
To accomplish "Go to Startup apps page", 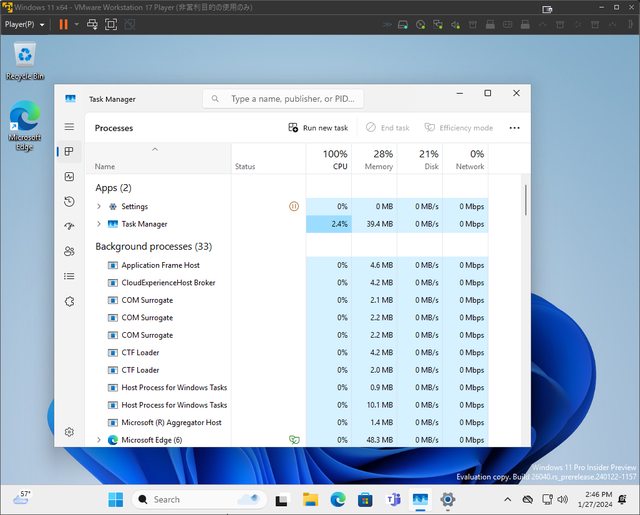I will pyautogui.click(x=69, y=226).
